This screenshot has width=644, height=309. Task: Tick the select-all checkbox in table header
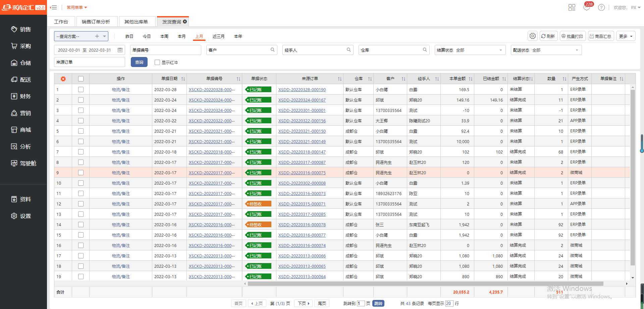coord(81,79)
